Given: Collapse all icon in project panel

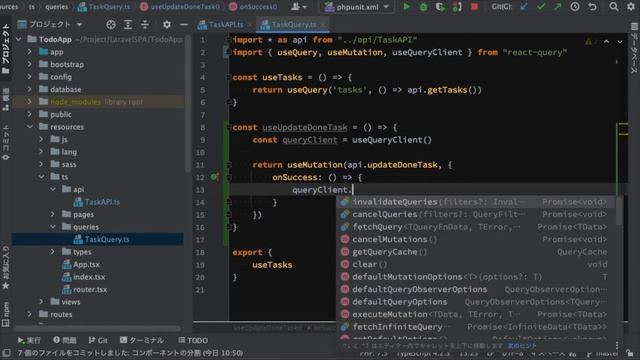Looking at the screenshot, I should click(145, 24).
